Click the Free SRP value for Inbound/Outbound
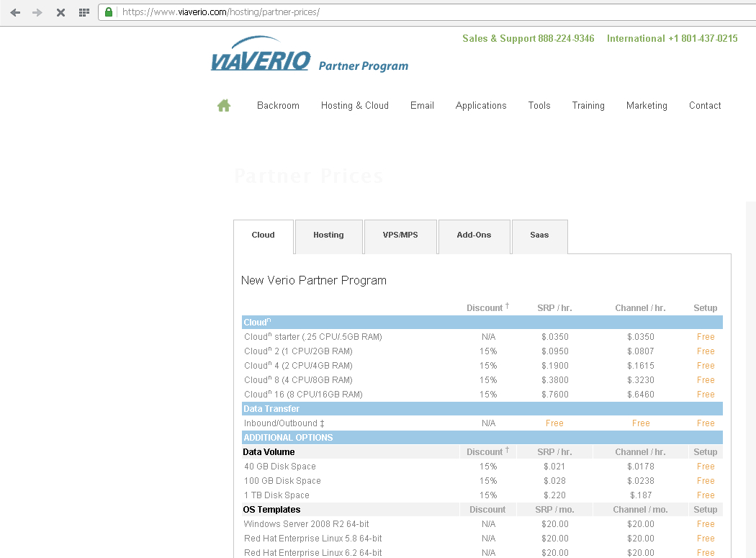The height and width of the screenshot is (558, 756). tap(554, 423)
